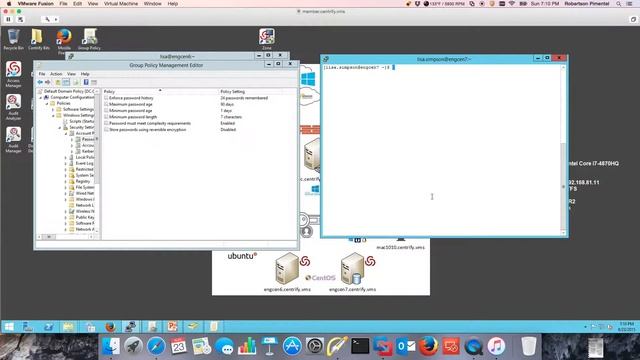Open Terminal in the macOS Dock
Screen dimensions: 640x360
click(360, 347)
